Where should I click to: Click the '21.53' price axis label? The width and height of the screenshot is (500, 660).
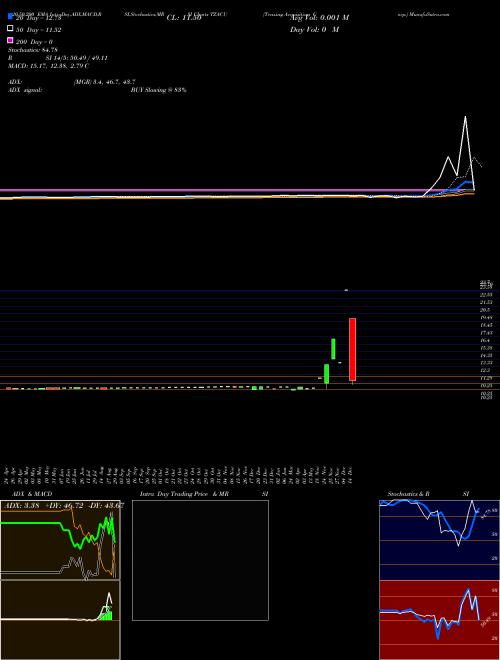[x=486, y=303]
